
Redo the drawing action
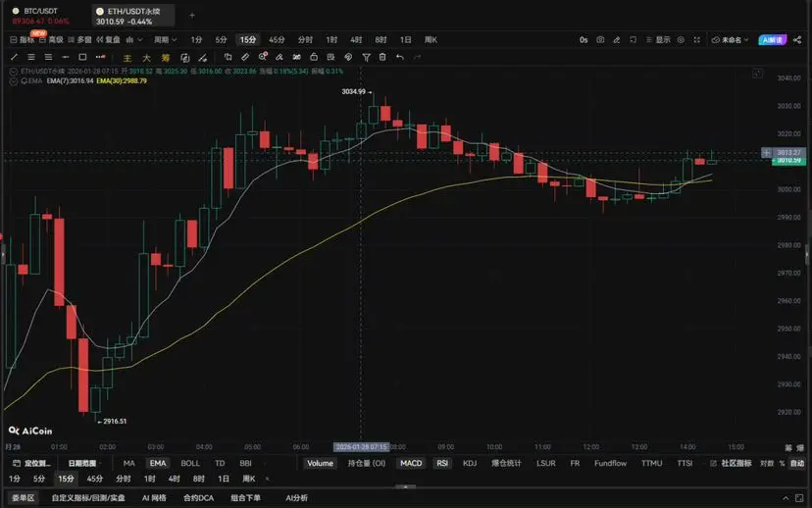pos(418,57)
